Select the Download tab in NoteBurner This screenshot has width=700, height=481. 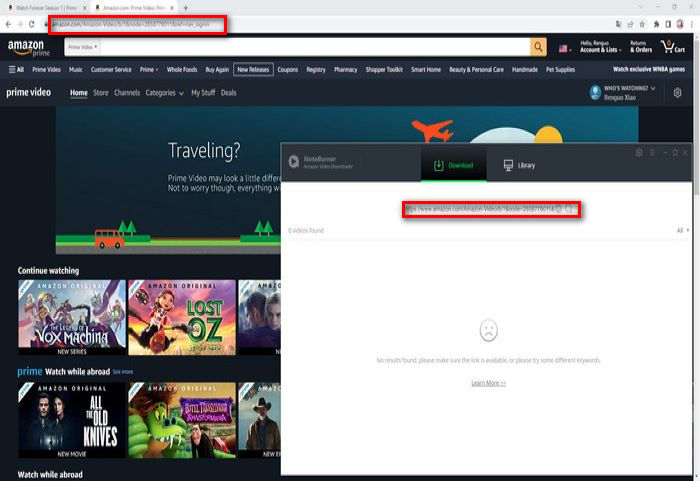tap(454, 165)
